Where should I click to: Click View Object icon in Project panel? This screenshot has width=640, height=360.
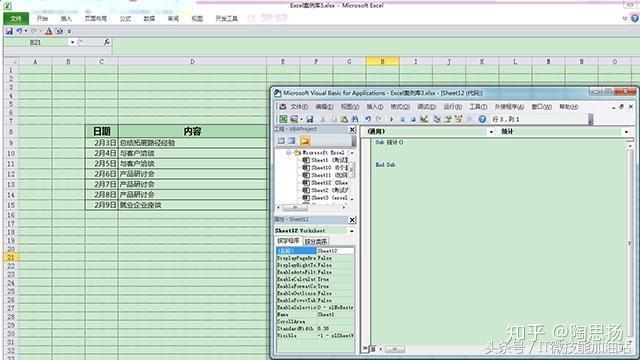coord(291,141)
